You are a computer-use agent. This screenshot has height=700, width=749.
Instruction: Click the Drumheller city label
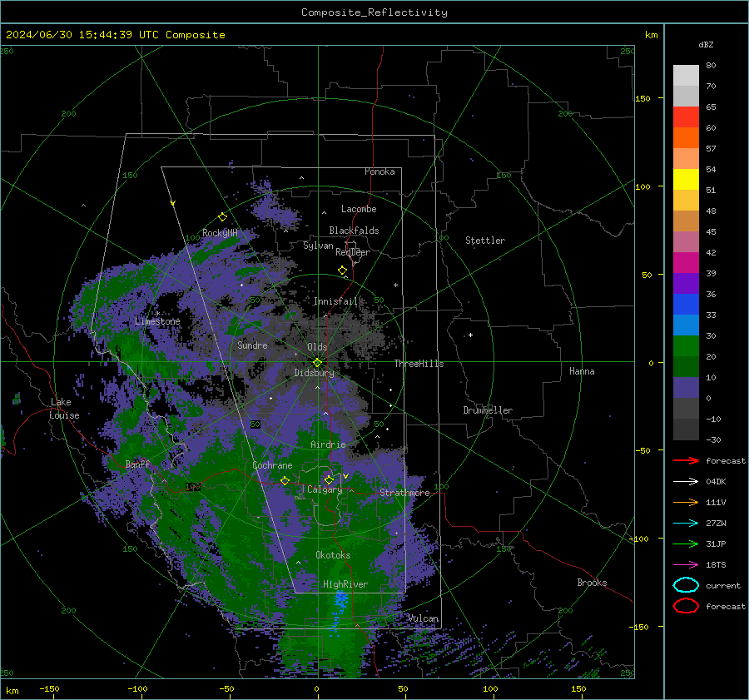coord(488,410)
